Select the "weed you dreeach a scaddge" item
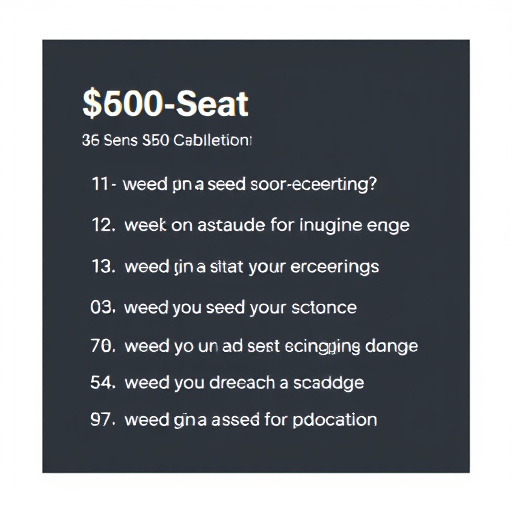 pyautogui.click(x=244, y=383)
